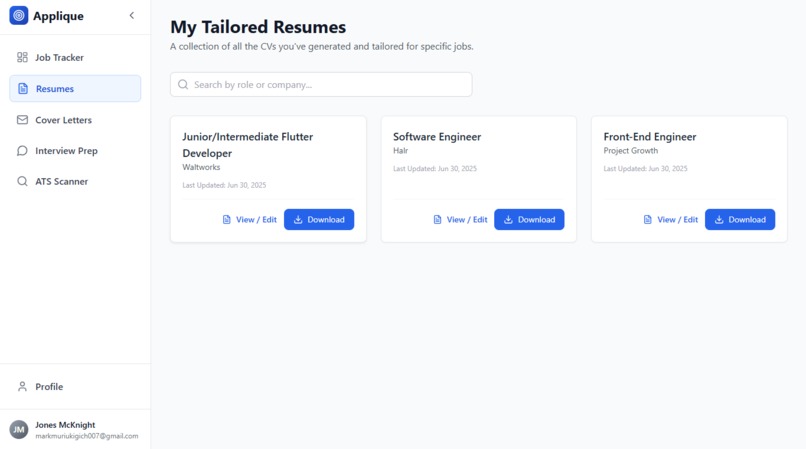View / Edit the Flutter Developer resume
Viewport: 806px width, 449px height.
[x=250, y=220]
